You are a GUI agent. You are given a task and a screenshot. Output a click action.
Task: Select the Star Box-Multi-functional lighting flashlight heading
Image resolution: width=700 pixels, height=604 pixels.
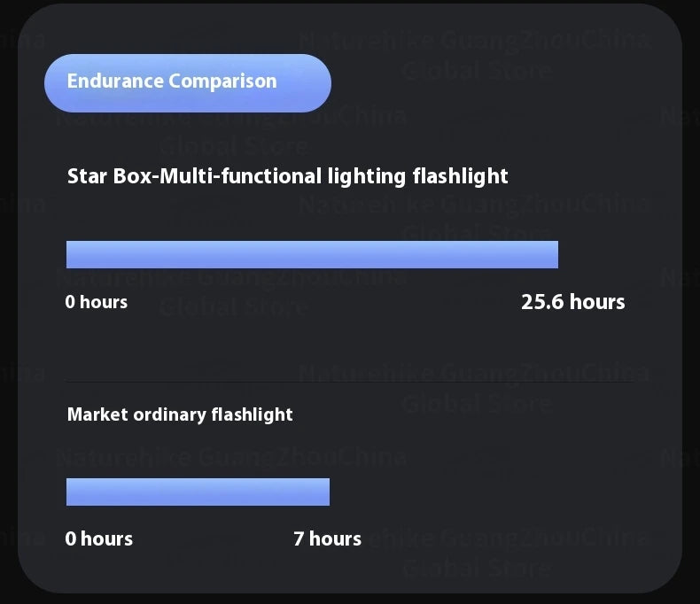coord(287,176)
